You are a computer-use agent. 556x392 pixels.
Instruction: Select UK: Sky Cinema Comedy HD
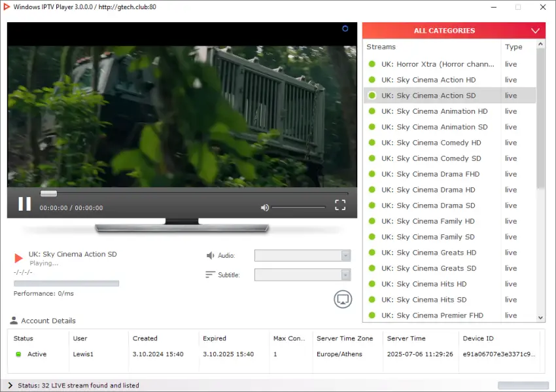[449, 143]
